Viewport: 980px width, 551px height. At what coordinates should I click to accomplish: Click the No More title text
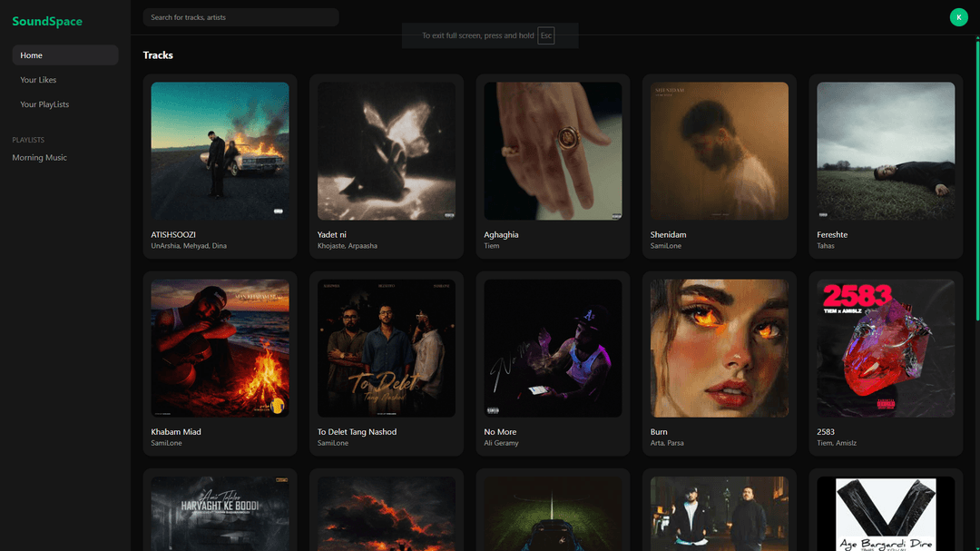pos(500,431)
